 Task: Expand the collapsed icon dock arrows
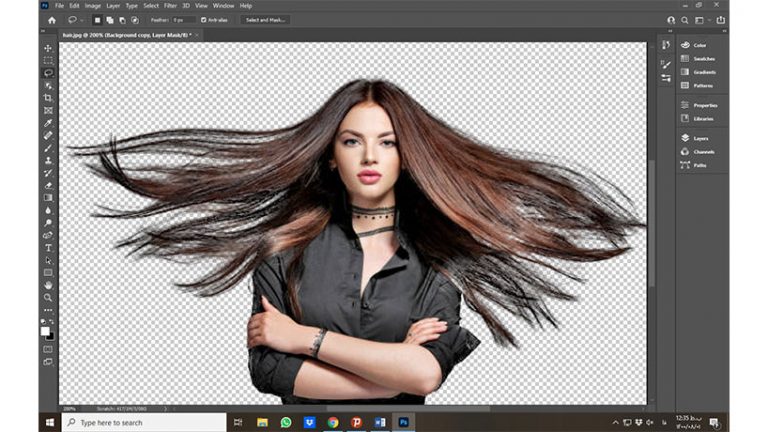670,31
